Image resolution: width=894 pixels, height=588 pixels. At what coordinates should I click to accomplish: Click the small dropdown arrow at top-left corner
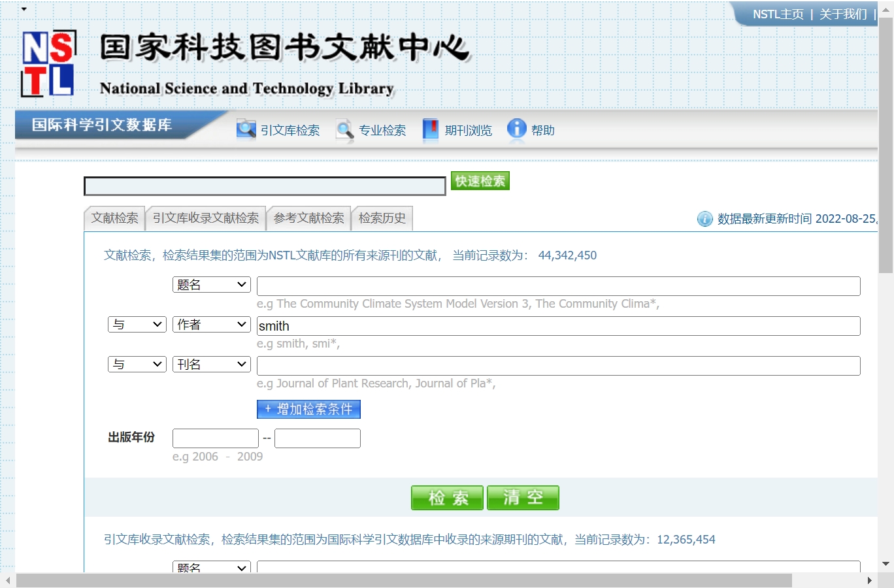(24, 9)
